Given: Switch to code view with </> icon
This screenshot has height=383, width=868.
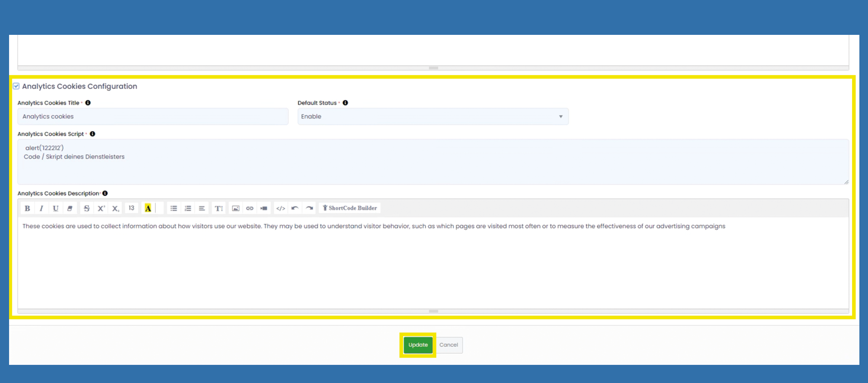Looking at the screenshot, I should click(280, 208).
